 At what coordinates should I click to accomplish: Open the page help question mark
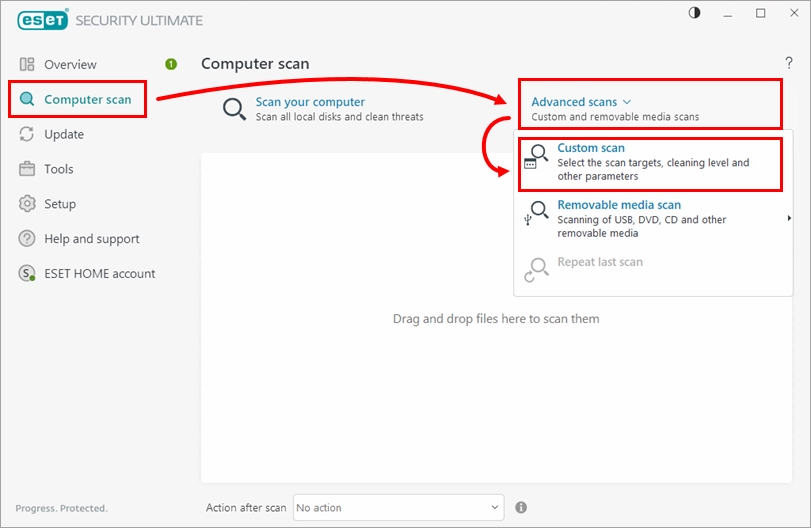(x=789, y=64)
